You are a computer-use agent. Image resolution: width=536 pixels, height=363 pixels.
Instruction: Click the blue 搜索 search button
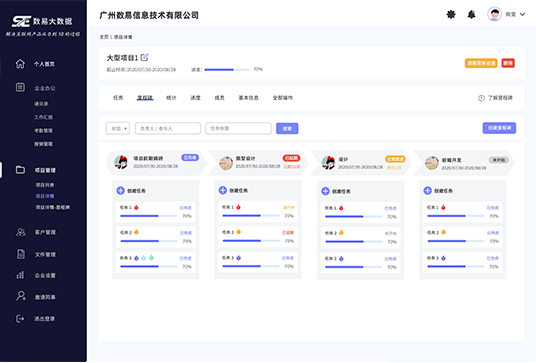click(287, 129)
